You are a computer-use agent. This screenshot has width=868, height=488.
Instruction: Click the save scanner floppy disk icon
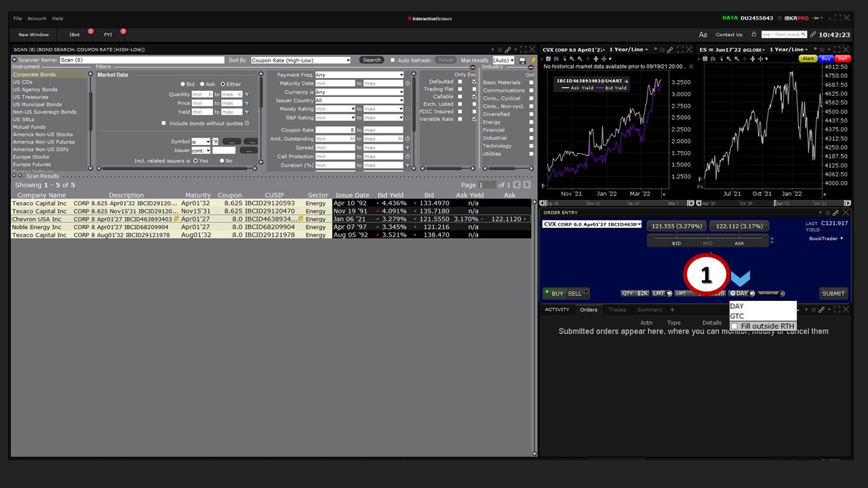tap(522, 60)
